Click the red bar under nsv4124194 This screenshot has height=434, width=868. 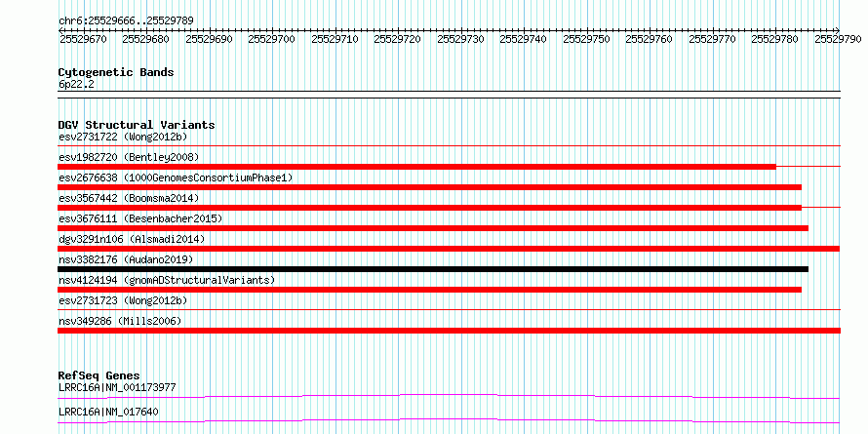429,290
